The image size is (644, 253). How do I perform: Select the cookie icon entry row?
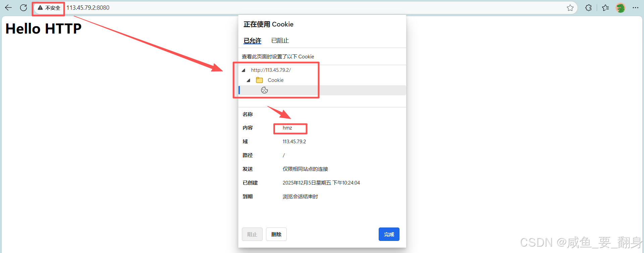322,90
